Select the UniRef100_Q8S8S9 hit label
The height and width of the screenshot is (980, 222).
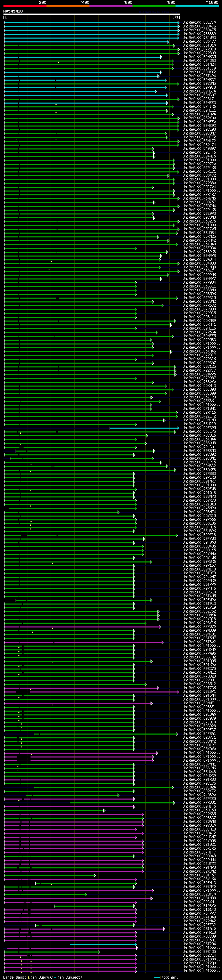click(x=199, y=34)
